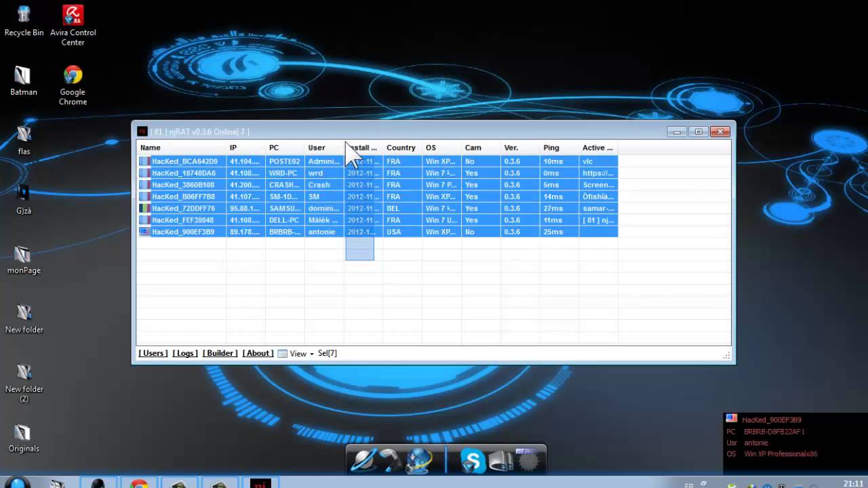868x488 pixels.
Task: Select the G)zá desktop icon
Action: tap(24, 199)
